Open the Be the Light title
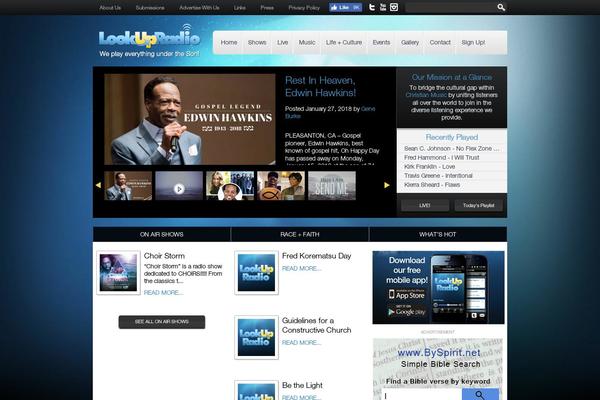Screen dimensions: 600x400 (302, 385)
